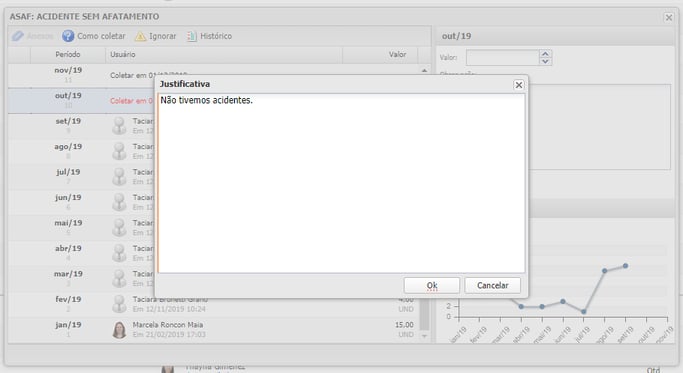Image resolution: width=683 pixels, height=373 pixels.
Task: Close the ASAF indicator window
Action: (x=668, y=17)
